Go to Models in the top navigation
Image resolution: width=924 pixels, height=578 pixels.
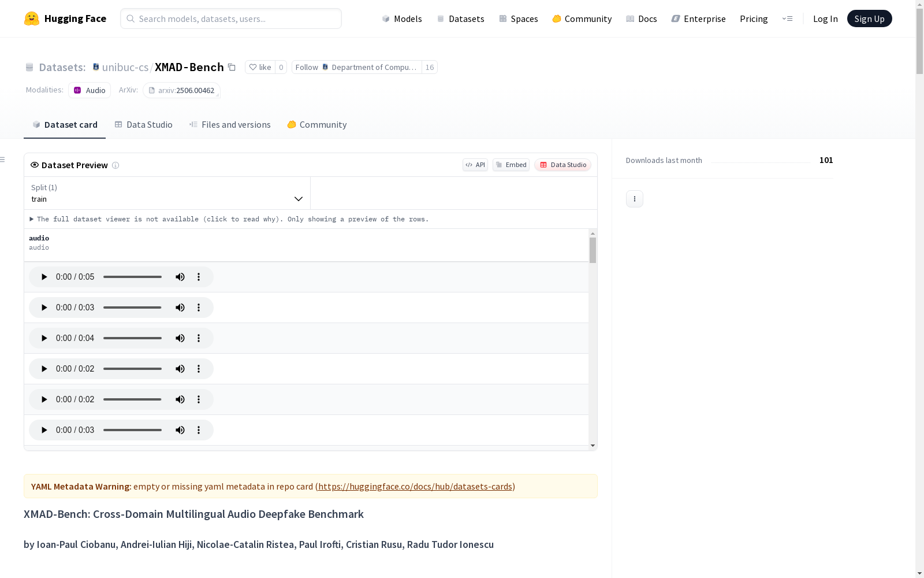(402, 18)
